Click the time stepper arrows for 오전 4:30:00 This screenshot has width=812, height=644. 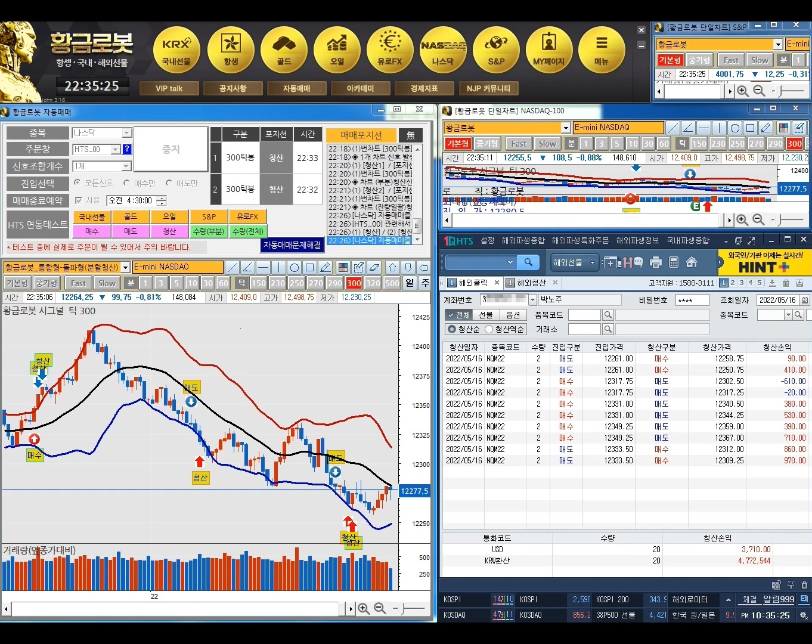coord(162,200)
